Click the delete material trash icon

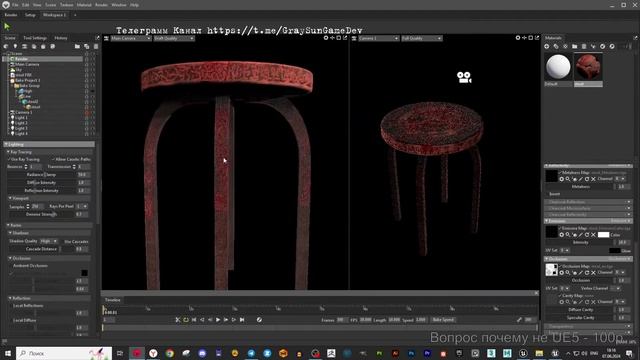coord(584,47)
